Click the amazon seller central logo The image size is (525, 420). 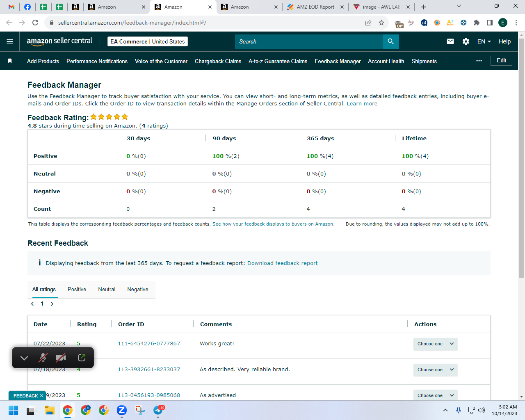pos(59,41)
